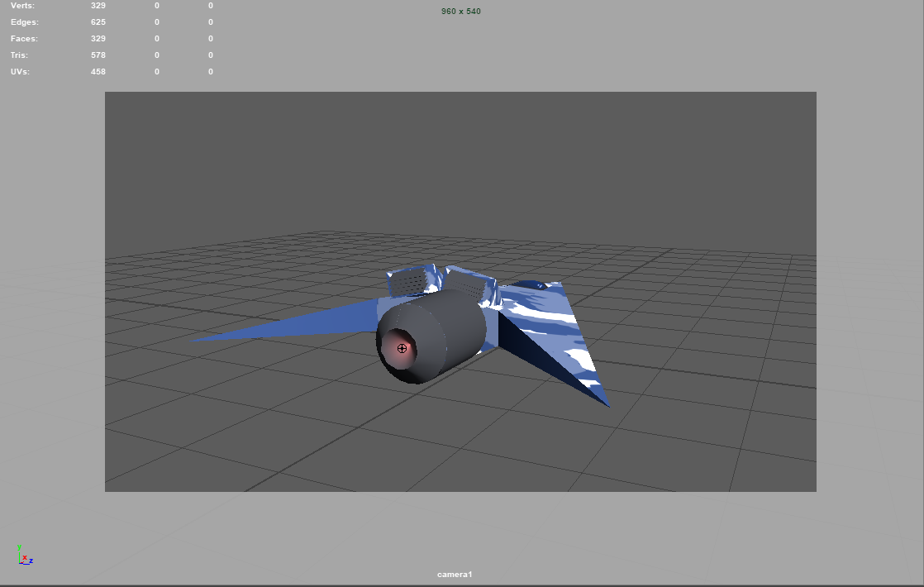Click the UVs label in the poly count
This screenshot has height=587, width=924.
(20, 71)
